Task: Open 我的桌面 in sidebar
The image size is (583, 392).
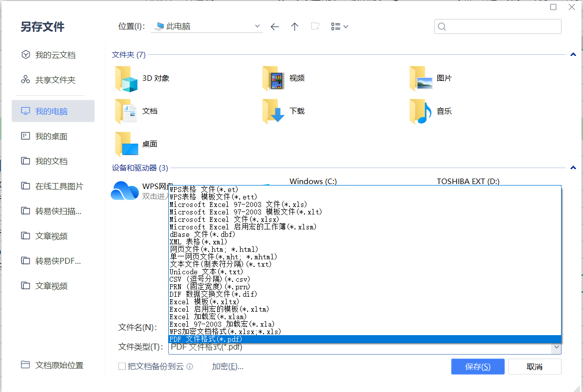Action: 53,136
